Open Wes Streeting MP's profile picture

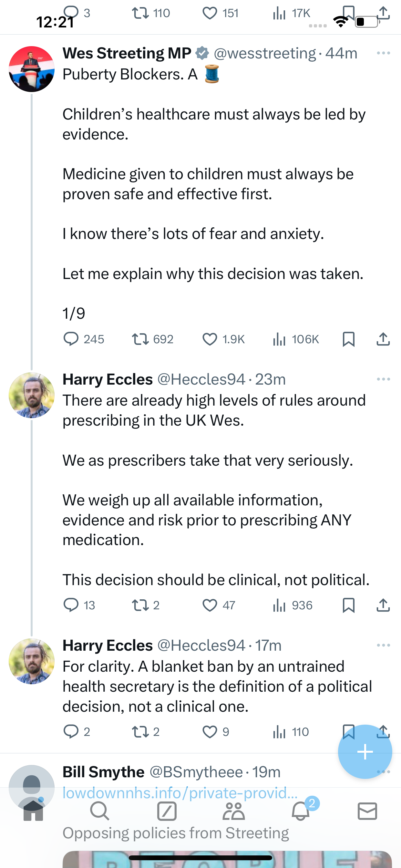point(32,69)
